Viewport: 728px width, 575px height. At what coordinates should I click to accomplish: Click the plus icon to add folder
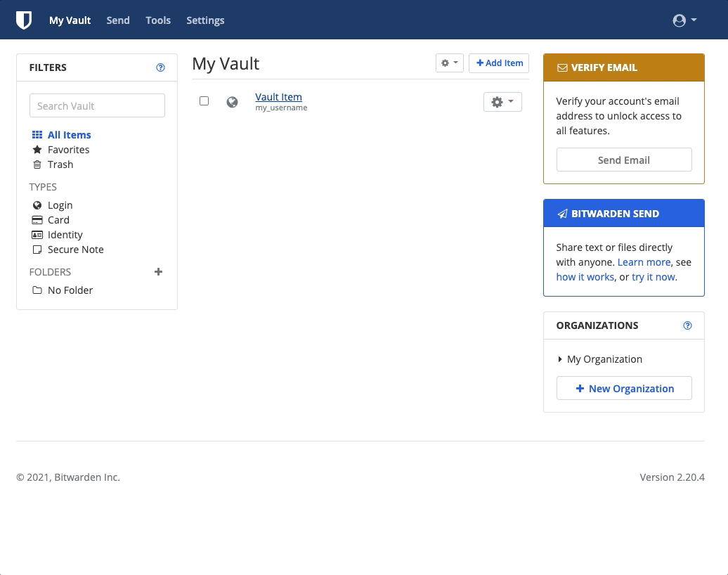coord(158,272)
